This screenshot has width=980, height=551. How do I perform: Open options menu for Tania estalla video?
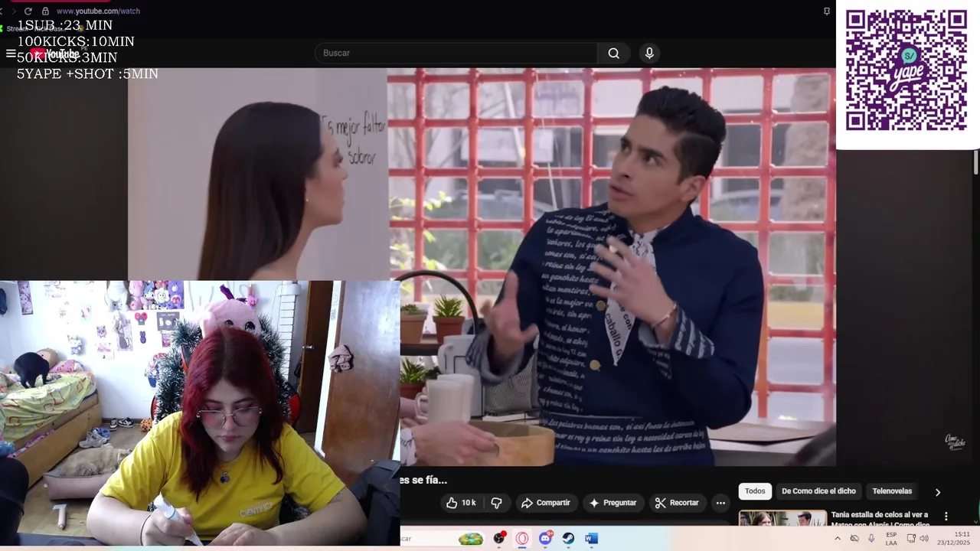pos(946,517)
